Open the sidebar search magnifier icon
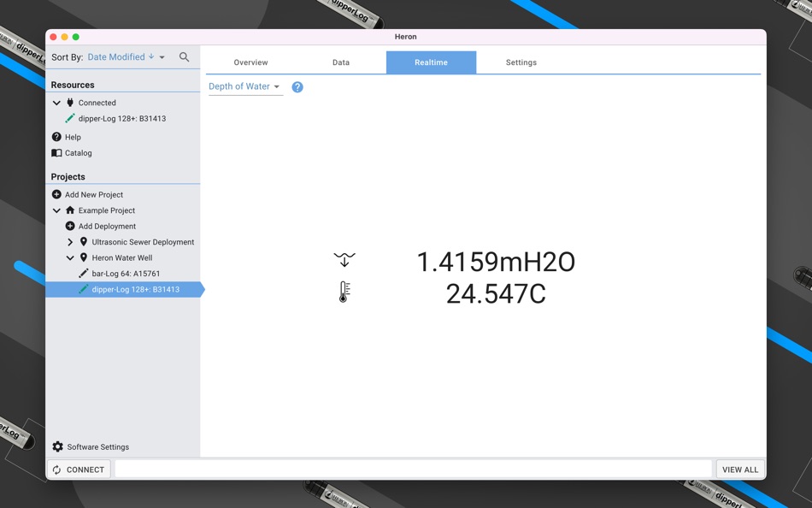 pos(184,57)
